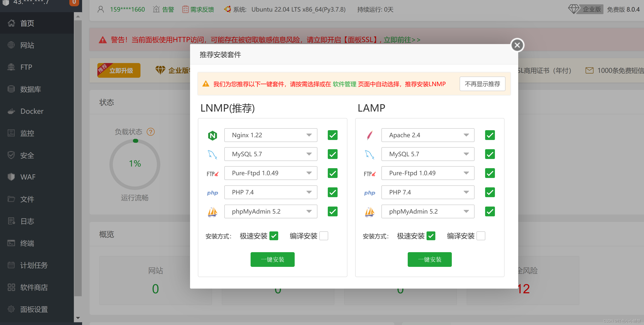Toggle 极速安装 checkbox in LAMP panel
Viewport: 644px width, 325px height.
(431, 236)
